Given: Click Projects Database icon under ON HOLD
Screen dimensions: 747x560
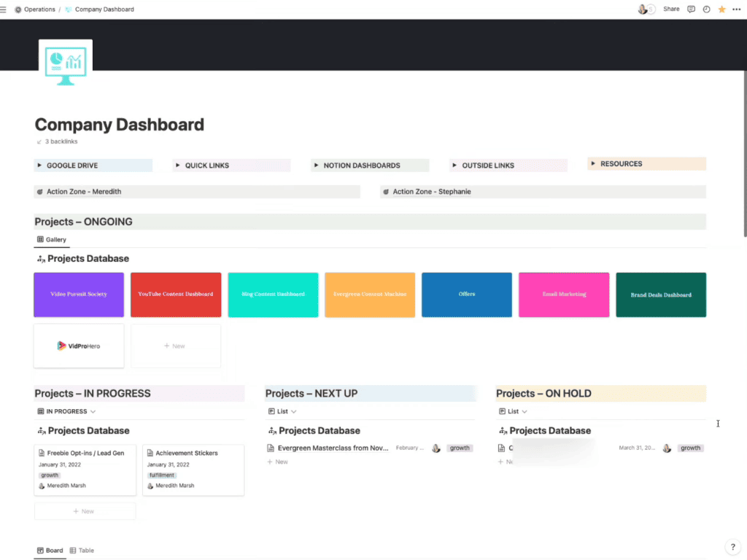Looking at the screenshot, I should point(503,431).
